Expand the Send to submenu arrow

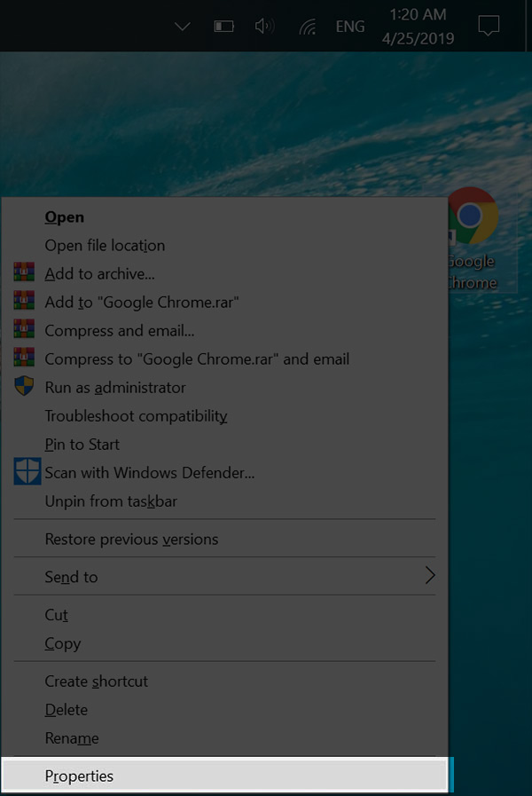430,575
